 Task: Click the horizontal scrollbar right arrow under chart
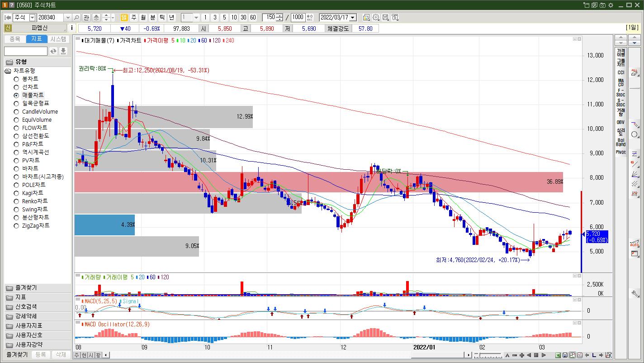point(469,355)
